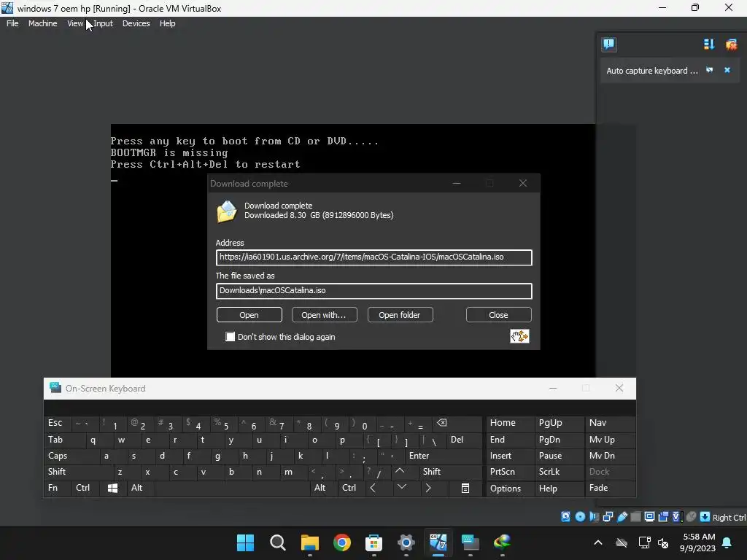This screenshot has width=747, height=560.
Task: Open the Machine menu
Action: pos(42,23)
